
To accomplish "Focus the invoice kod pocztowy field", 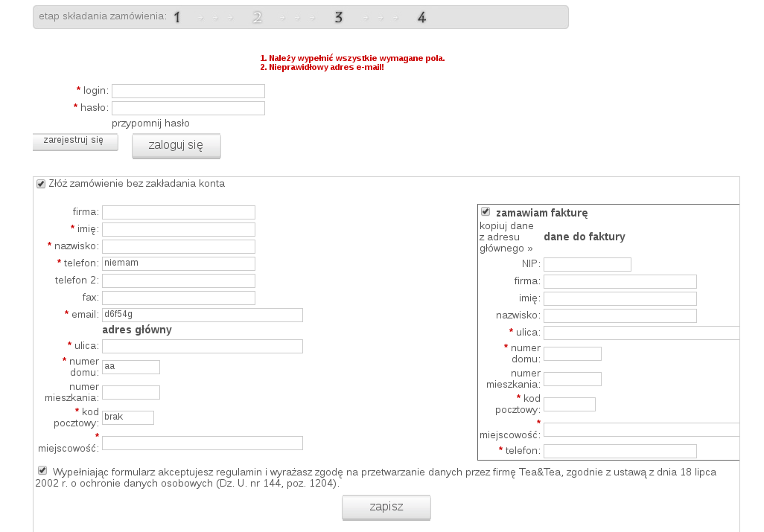I will tap(570, 405).
